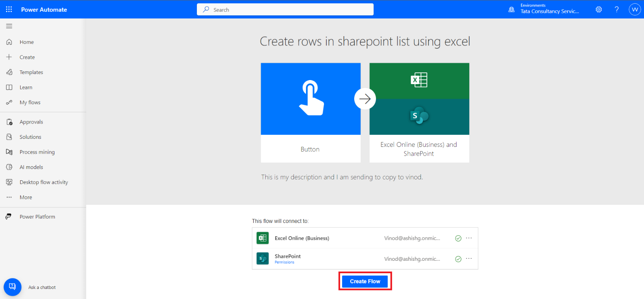
Task: Open Templates in the sidebar
Action: coord(31,72)
